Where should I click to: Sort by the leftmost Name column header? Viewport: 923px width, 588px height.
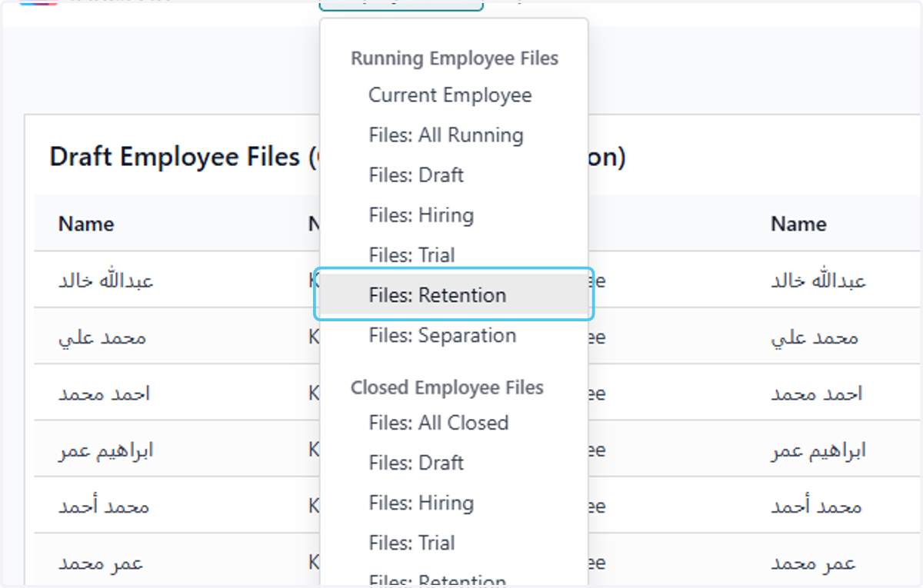(x=86, y=224)
